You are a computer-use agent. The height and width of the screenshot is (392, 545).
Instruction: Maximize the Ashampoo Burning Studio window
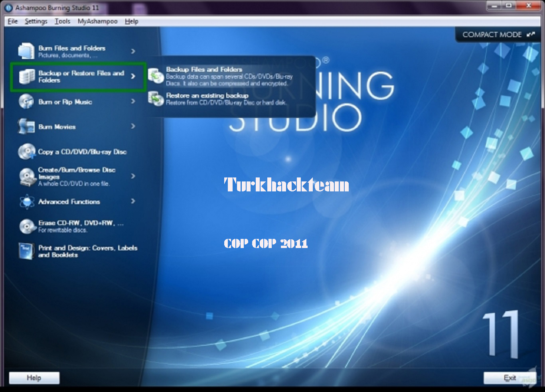tap(508, 6)
